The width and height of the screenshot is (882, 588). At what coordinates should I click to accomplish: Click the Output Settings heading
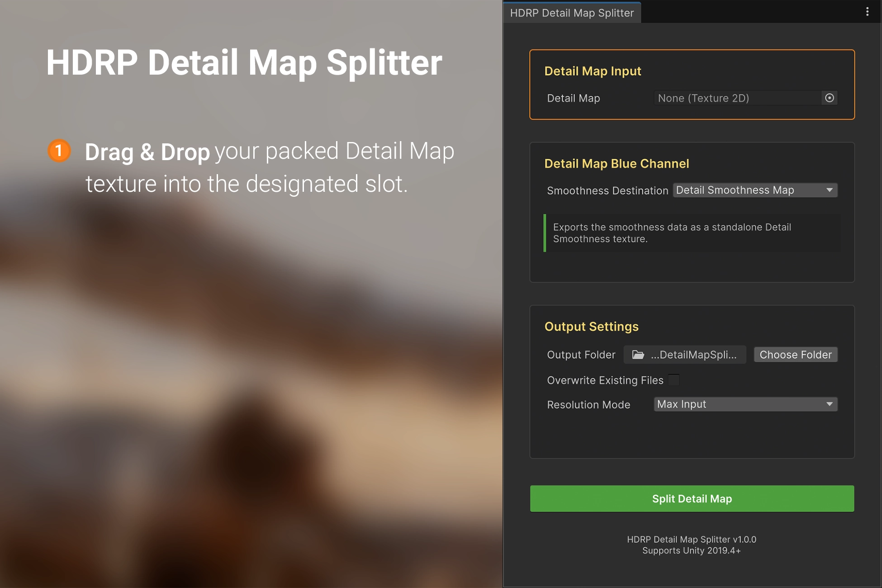tap(591, 327)
